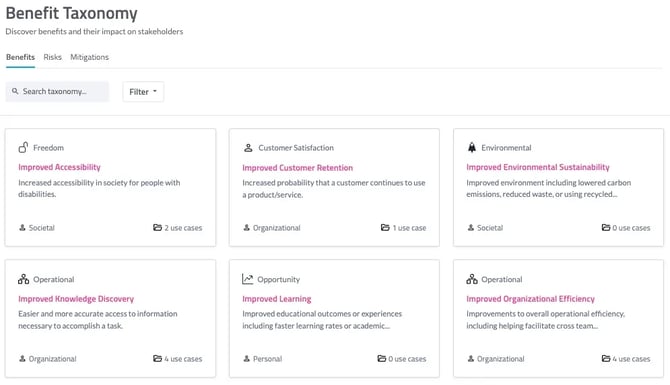Click folder icon on Improved Organizational Efficiency card

606,359
